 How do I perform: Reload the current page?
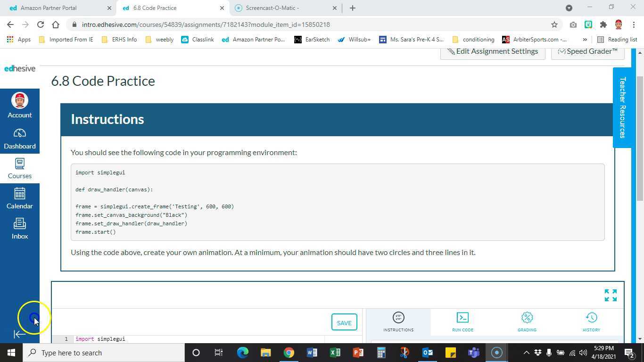(x=41, y=25)
